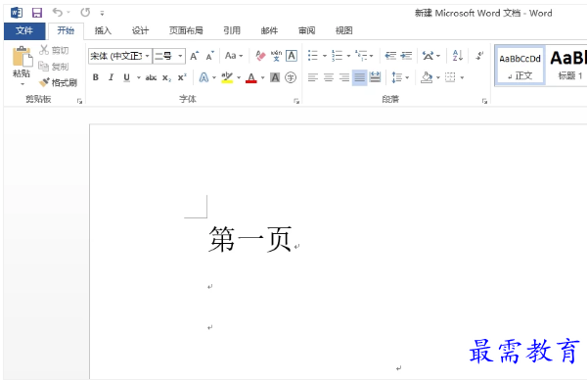Open borders dropdown
The image size is (588, 382).
[462, 77]
